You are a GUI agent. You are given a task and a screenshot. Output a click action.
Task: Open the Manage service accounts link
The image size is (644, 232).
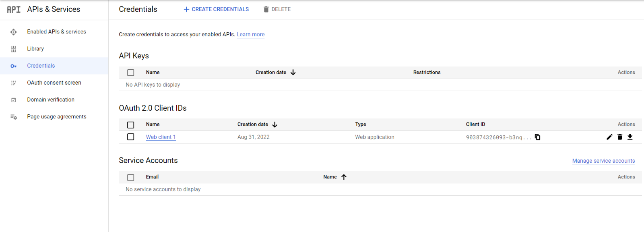(x=603, y=161)
